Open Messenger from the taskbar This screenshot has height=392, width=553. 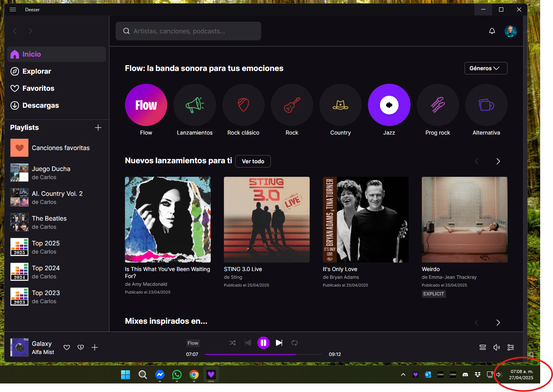pos(160,375)
